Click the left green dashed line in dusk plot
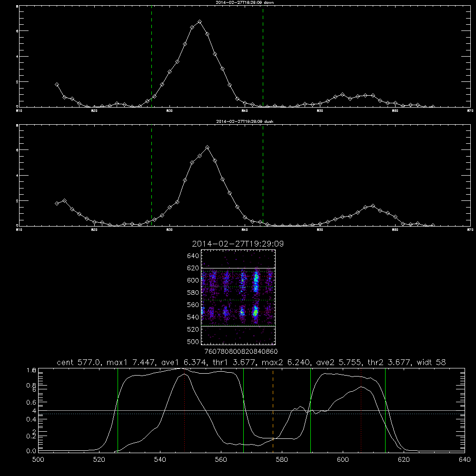The width and height of the screenshot is (476, 476). click(151, 175)
